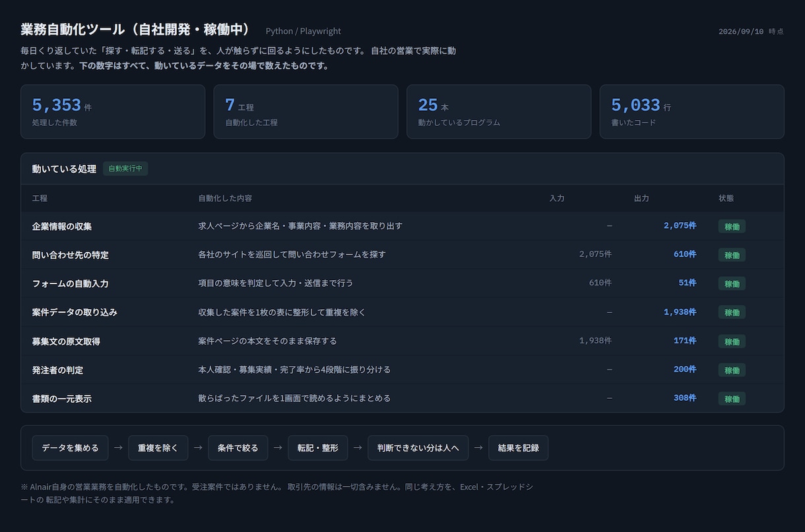Click the 入力 column header

[557, 198]
